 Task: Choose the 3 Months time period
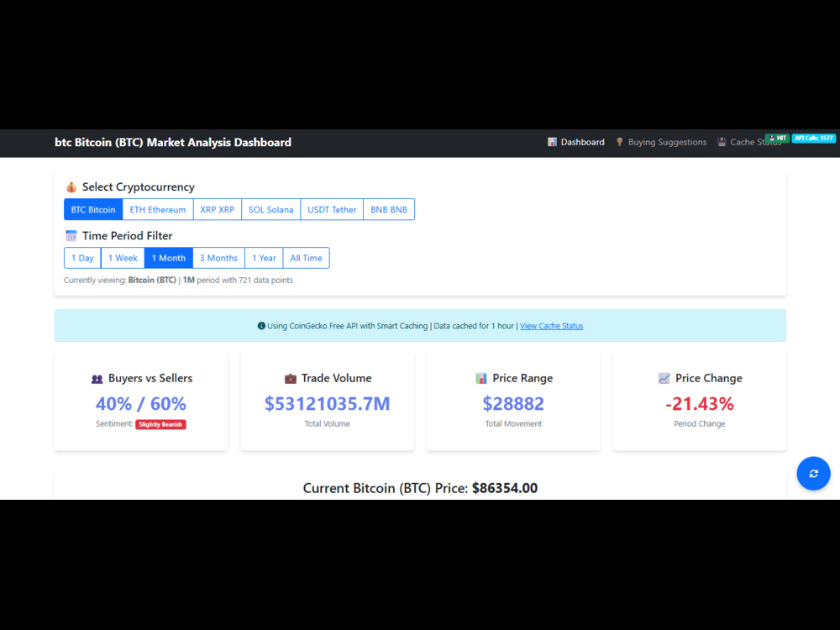point(218,258)
